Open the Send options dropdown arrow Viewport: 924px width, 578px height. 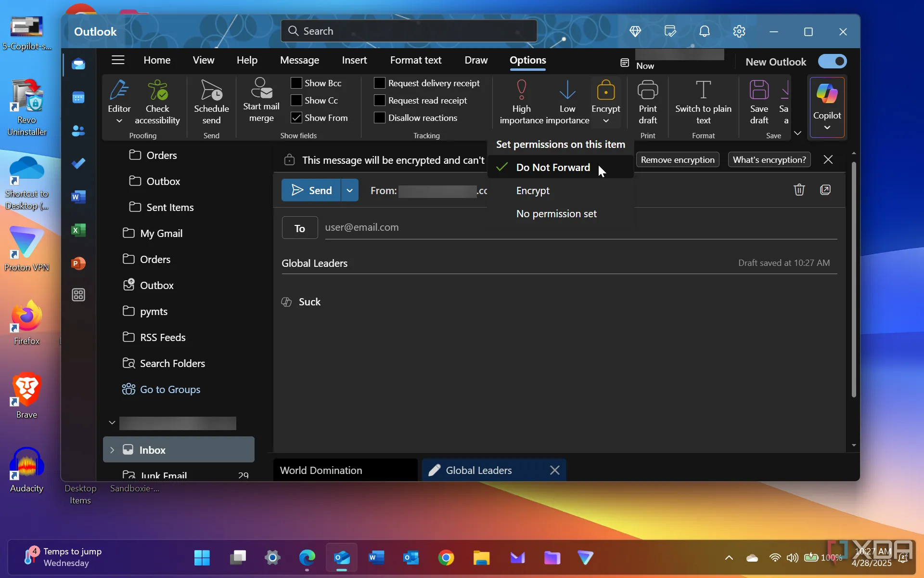coord(350,190)
